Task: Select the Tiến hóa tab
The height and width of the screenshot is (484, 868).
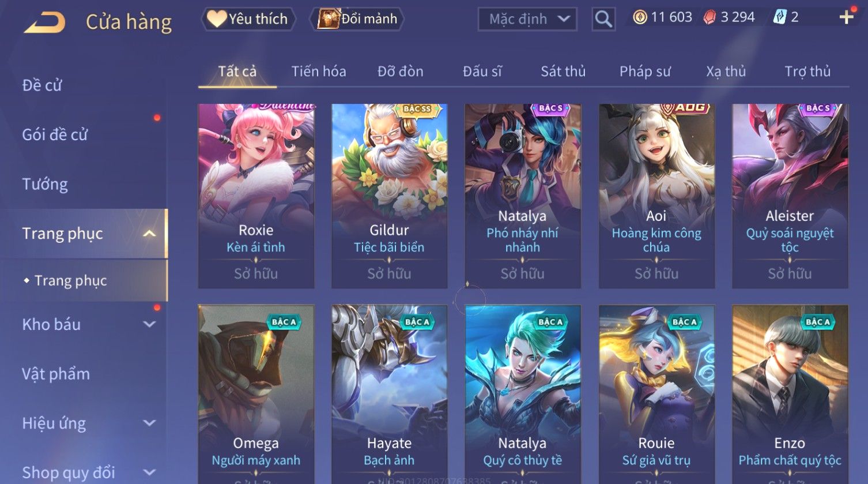Action: pos(319,72)
